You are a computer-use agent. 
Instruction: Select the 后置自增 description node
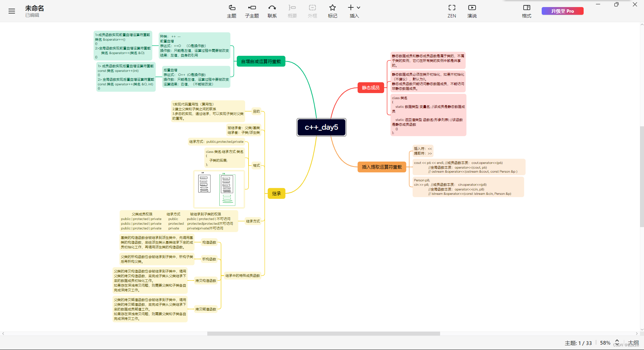coord(196,77)
